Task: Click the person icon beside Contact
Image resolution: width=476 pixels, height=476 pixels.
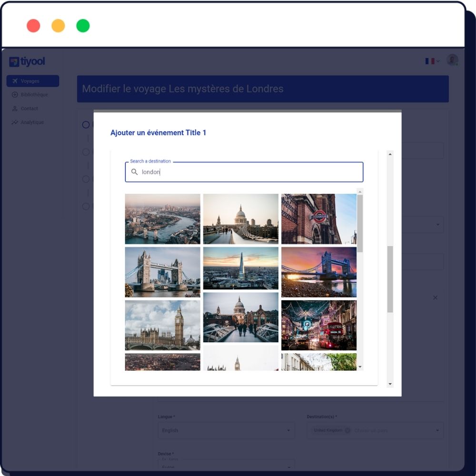Action: [x=15, y=109]
